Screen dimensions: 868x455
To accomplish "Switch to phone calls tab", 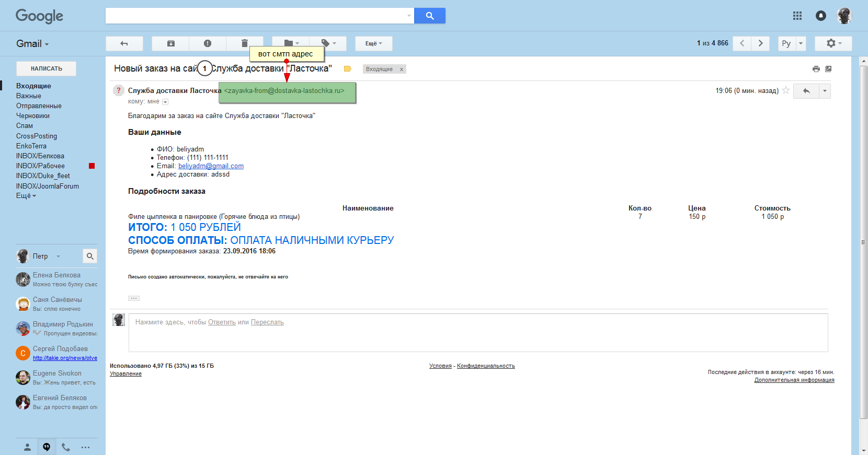I will point(66,447).
